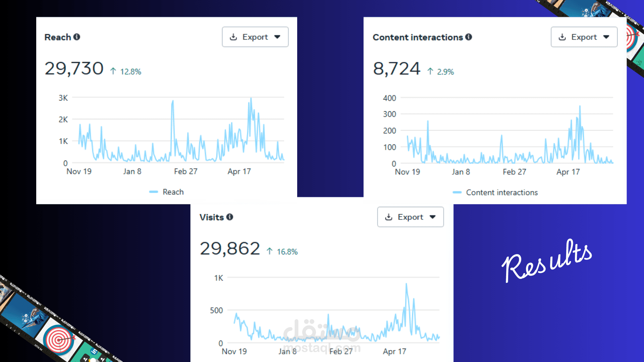Expand the Reach Export dropdown arrow
The width and height of the screenshot is (644, 362).
pyautogui.click(x=277, y=37)
